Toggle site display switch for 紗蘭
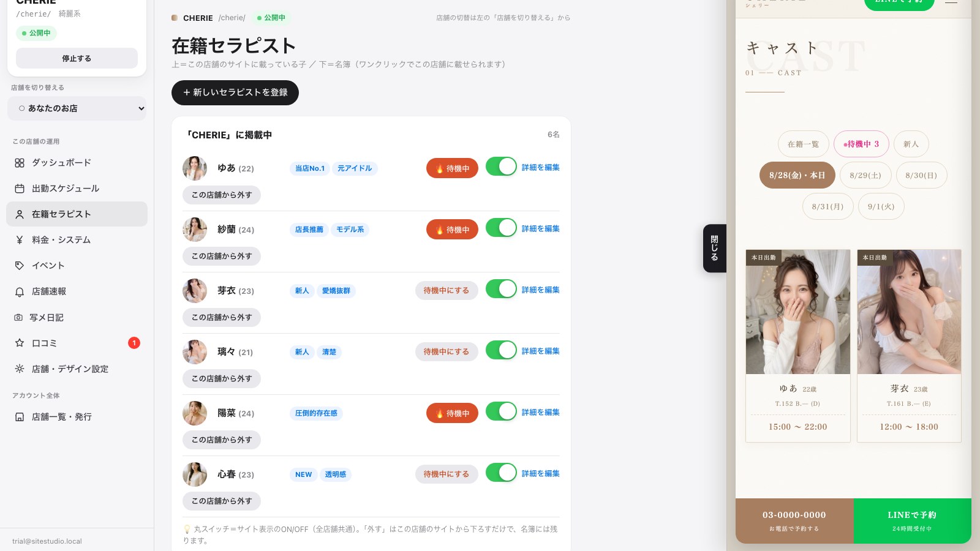This screenshot has width=980, height=551. 502,228
